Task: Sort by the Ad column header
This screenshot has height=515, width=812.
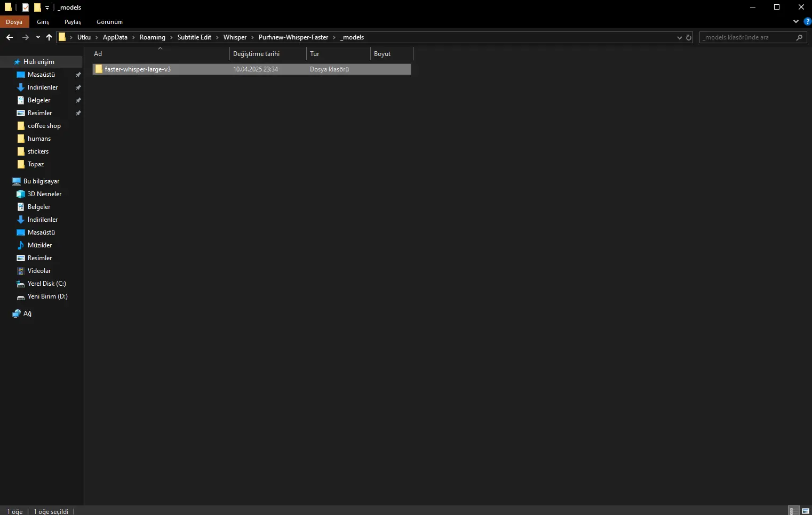Action: click(x=160, y=54)
